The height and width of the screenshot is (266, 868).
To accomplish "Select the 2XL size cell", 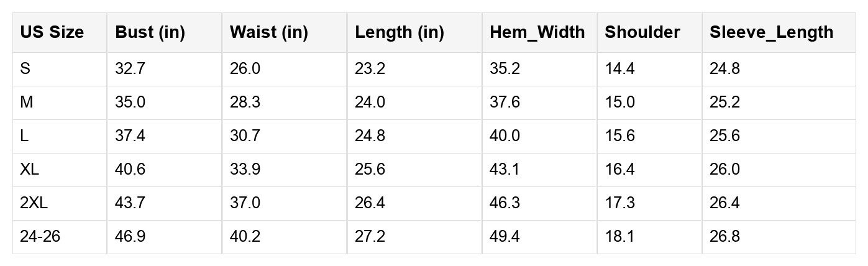I will coord(34,203).
